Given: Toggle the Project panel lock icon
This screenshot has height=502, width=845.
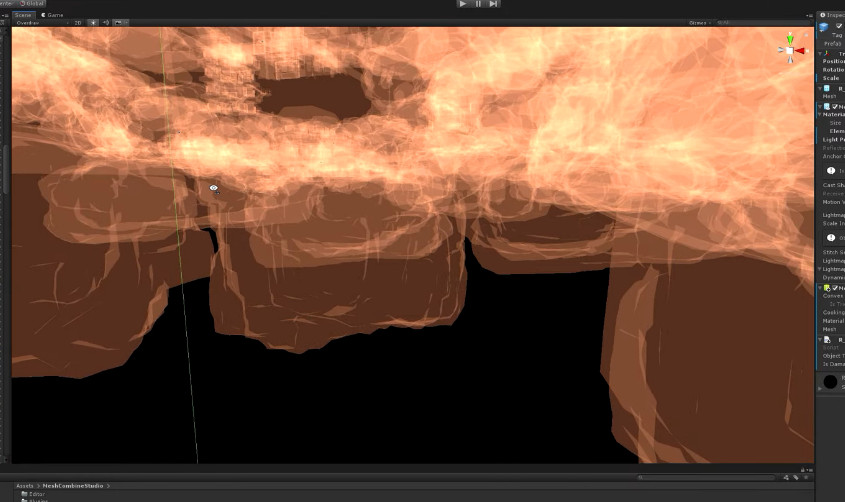Looking at the screenshot, I should pyautogui.click(x=802, y=470).
